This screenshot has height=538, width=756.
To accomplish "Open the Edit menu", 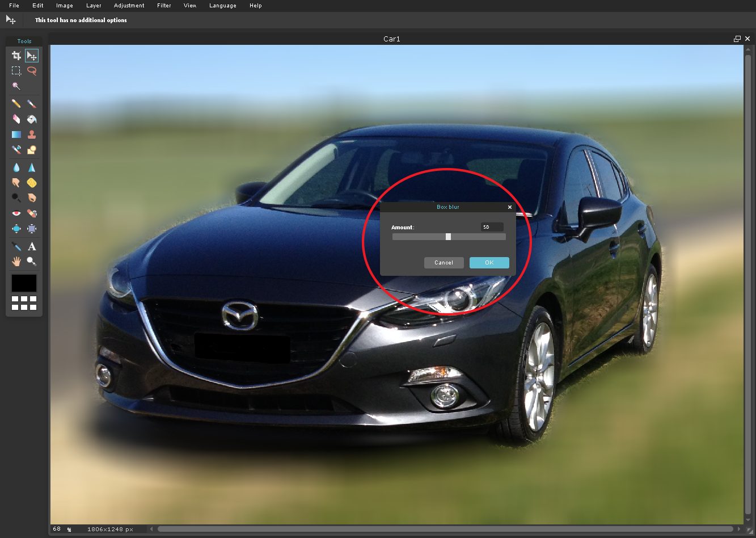I will tap(38, 6).
